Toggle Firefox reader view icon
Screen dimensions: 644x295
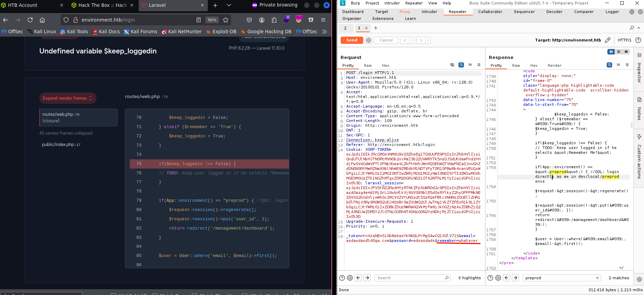click(x=199, y=20)
